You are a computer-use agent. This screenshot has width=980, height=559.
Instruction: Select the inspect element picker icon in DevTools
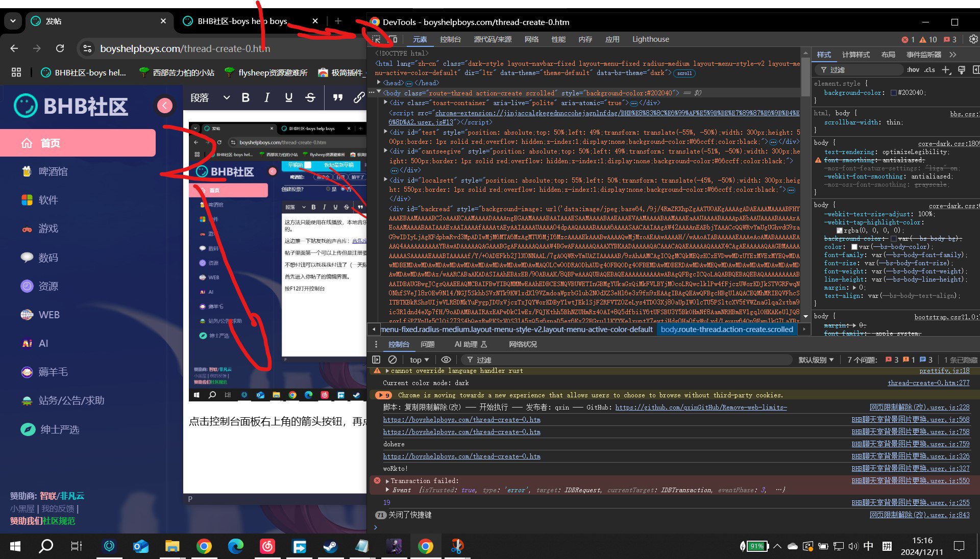[x=377, y=39]
